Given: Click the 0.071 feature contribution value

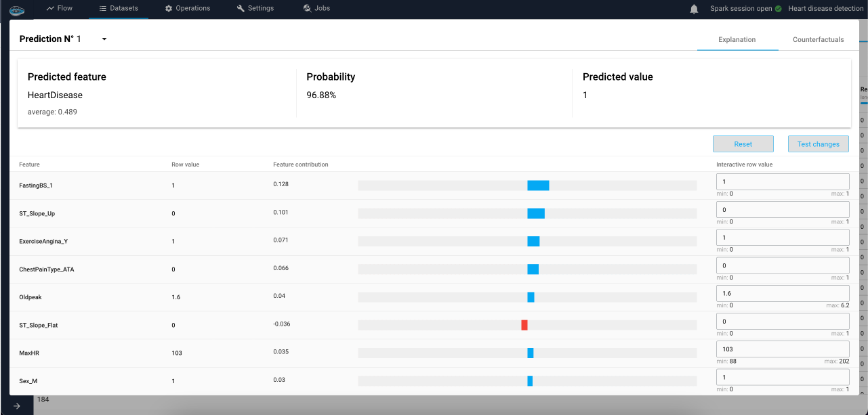Looking at the screenshot, I should 281,240.
